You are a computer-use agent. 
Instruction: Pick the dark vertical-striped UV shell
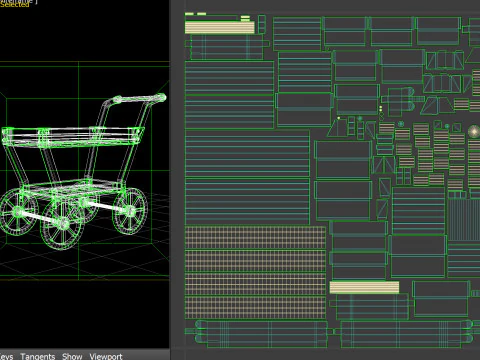click(x=464, y=220)
